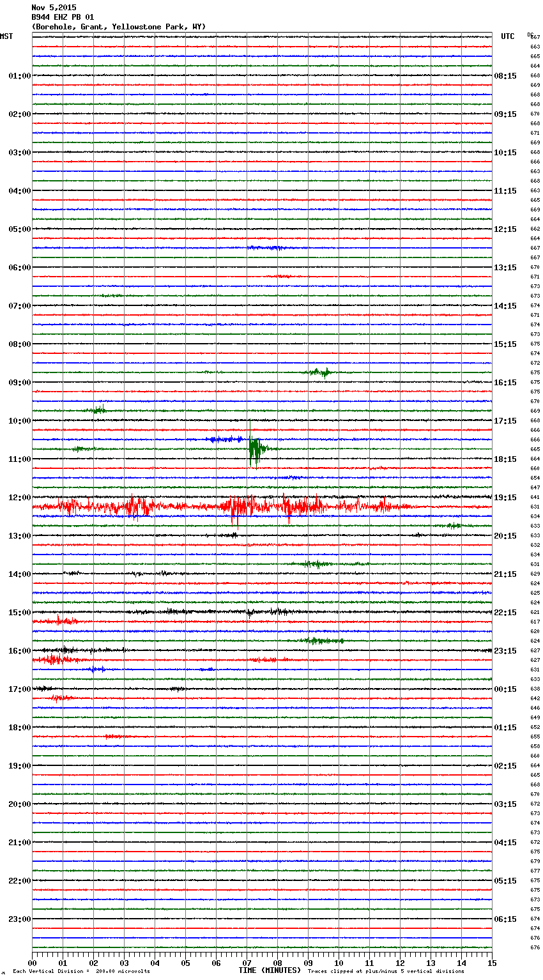This screenshot has height=980, width=543.
Task: Click the 17:15 UTC time label
Action: tap(505, 421)
